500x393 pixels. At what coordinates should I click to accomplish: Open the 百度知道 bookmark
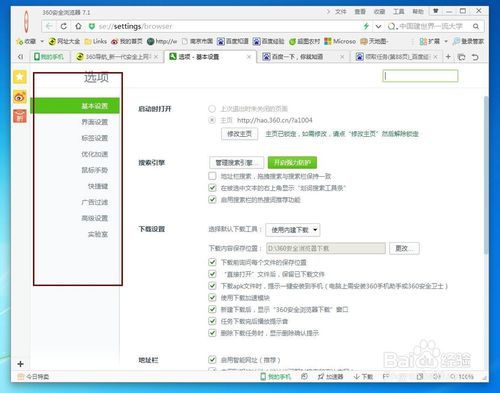[x=233, y=41]
